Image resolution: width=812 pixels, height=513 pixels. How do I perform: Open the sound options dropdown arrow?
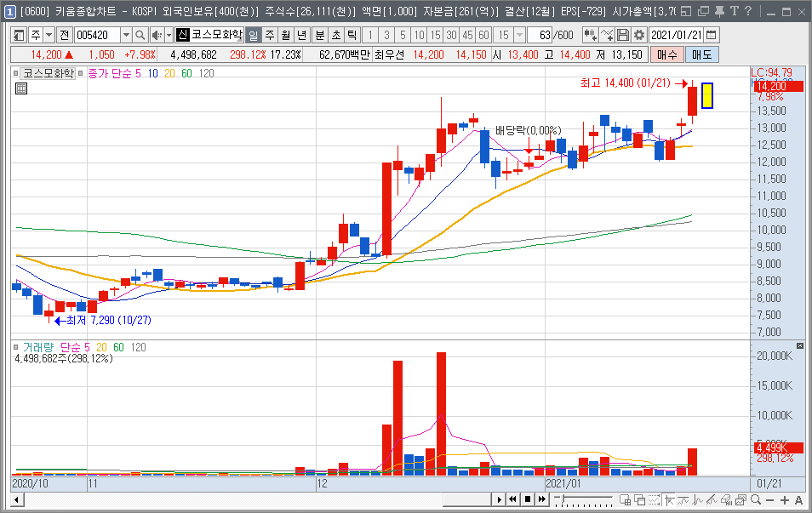169,35
